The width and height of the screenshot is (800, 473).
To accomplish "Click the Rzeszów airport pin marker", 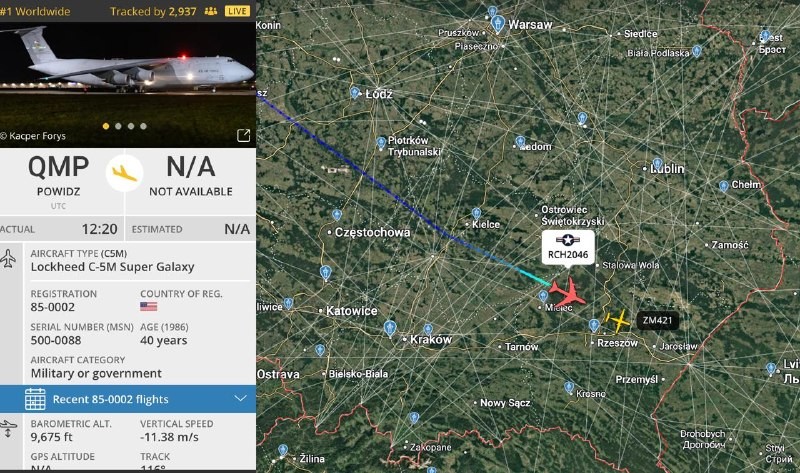I will click(593, 325).
